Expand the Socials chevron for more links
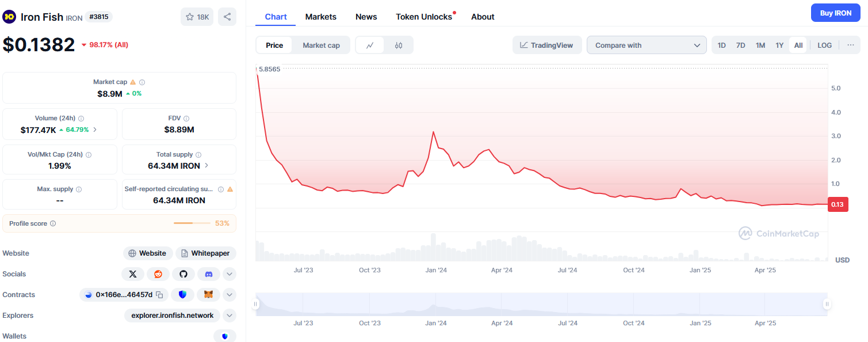The width and height of the screenshot is (868, 342). click(229, 273)
